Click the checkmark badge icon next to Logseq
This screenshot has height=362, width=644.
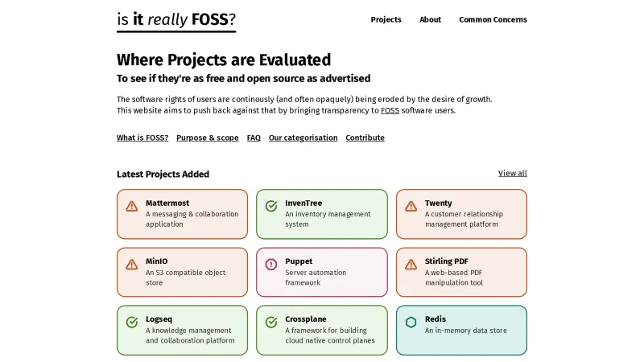(132, 322)
